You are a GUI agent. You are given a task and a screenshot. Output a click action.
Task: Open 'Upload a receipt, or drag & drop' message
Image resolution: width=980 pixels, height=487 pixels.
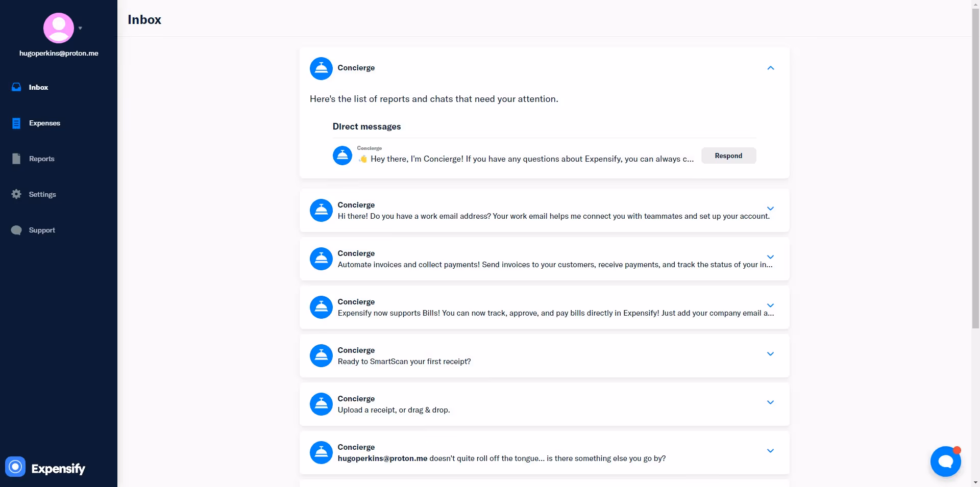tap(394, 410)
